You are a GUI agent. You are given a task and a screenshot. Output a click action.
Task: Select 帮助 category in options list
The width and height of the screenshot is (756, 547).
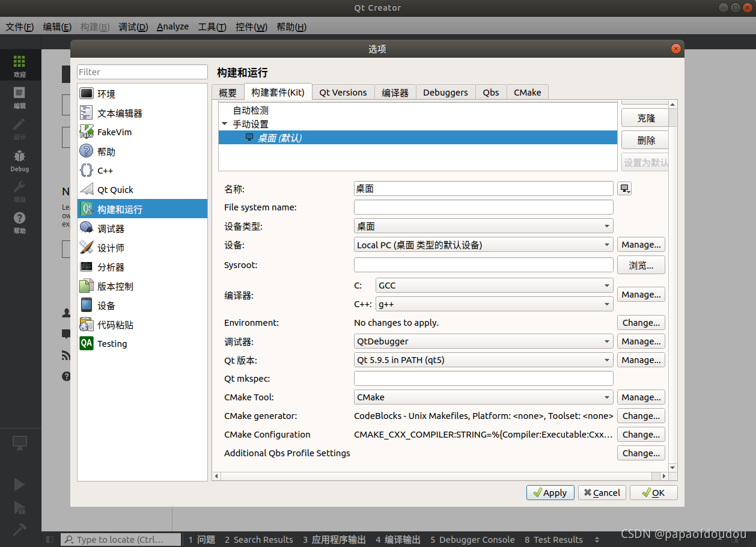click(142, 151)
